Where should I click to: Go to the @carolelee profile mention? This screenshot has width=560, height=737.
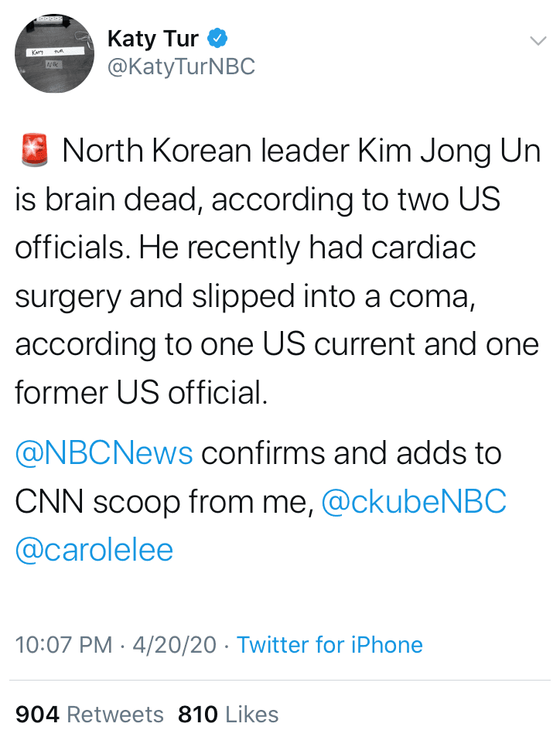(x=94, y=550)
